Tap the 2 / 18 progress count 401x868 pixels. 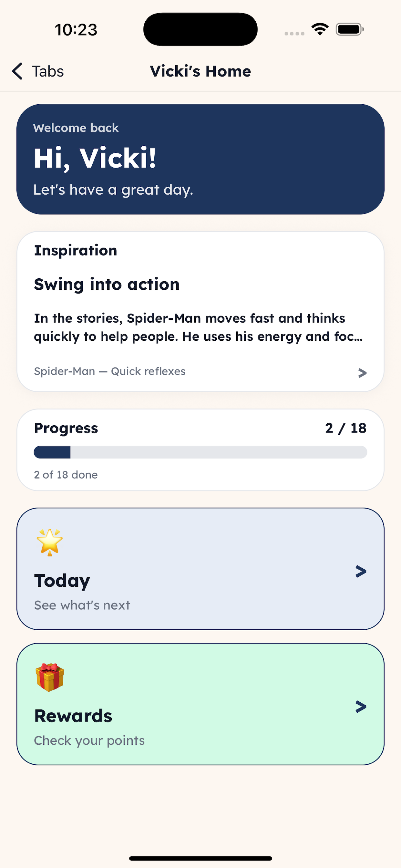(345, 428)
